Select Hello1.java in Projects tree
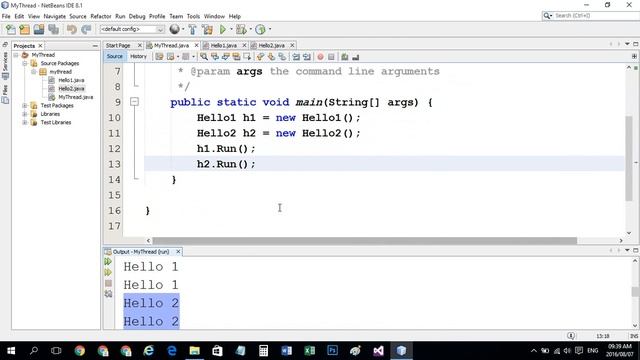 point(71,80)
